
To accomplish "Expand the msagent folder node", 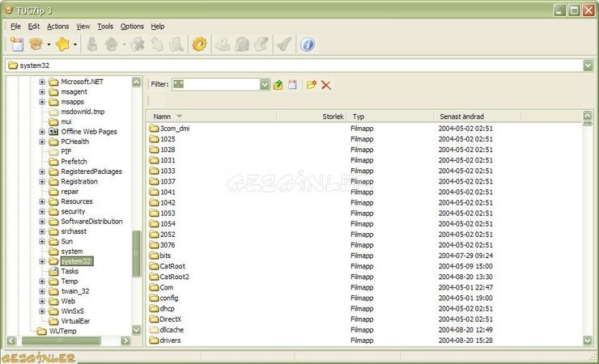I will click(x=42, y=91).
